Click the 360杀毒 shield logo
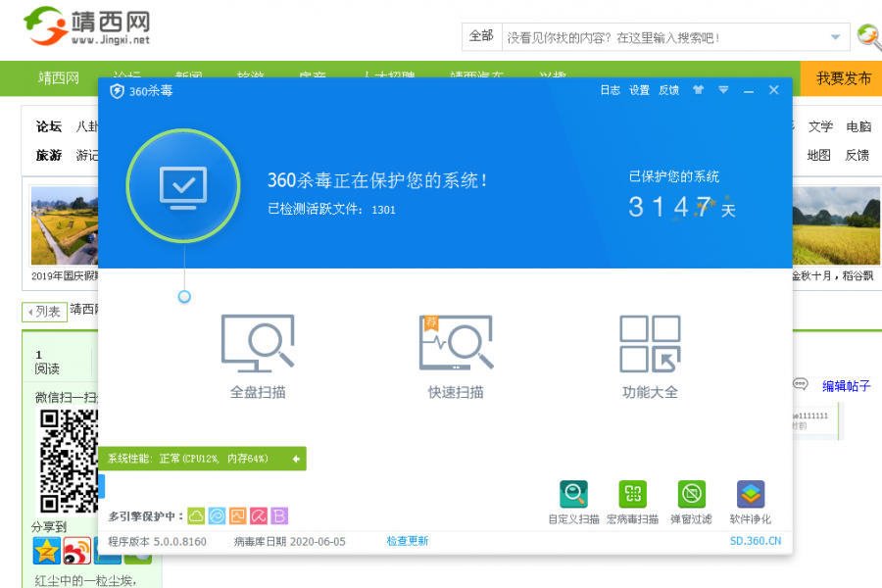This screenshot has width=882, height=588. point(117,90)
